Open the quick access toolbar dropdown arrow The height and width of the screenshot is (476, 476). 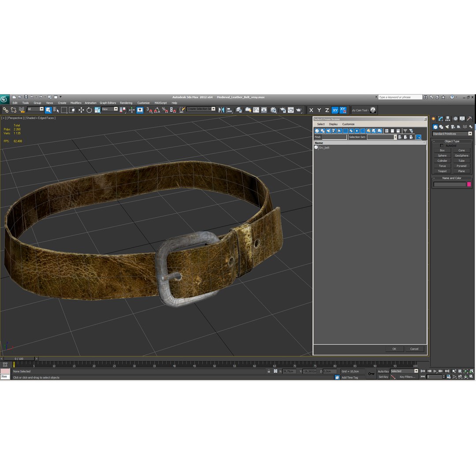60,97
